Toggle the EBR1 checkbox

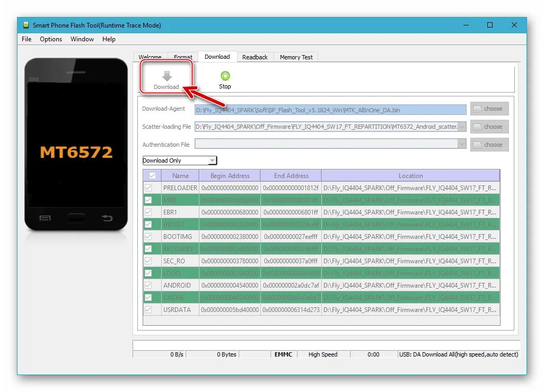coord(148,212)
